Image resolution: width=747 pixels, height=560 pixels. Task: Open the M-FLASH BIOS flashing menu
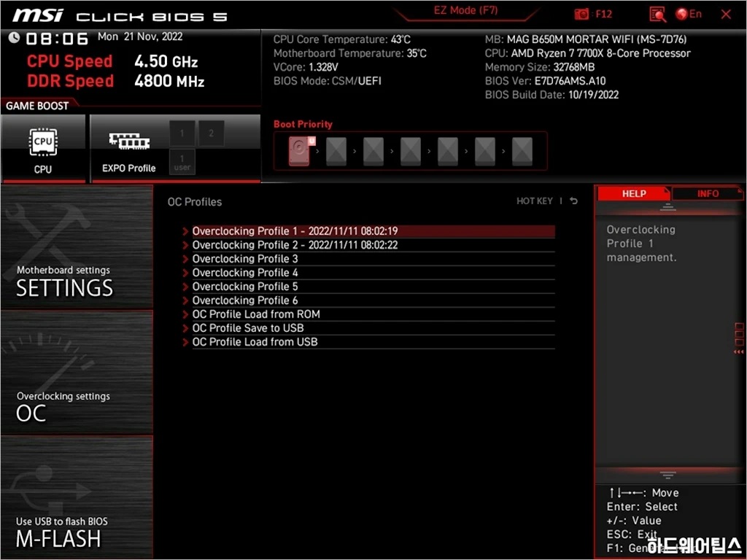coord(77,497)
